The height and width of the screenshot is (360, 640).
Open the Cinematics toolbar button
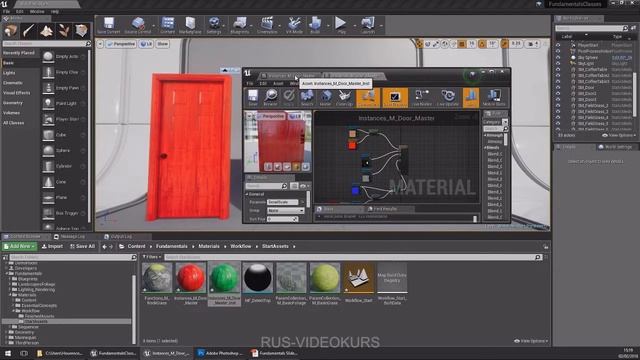click(x=267, y=25)
